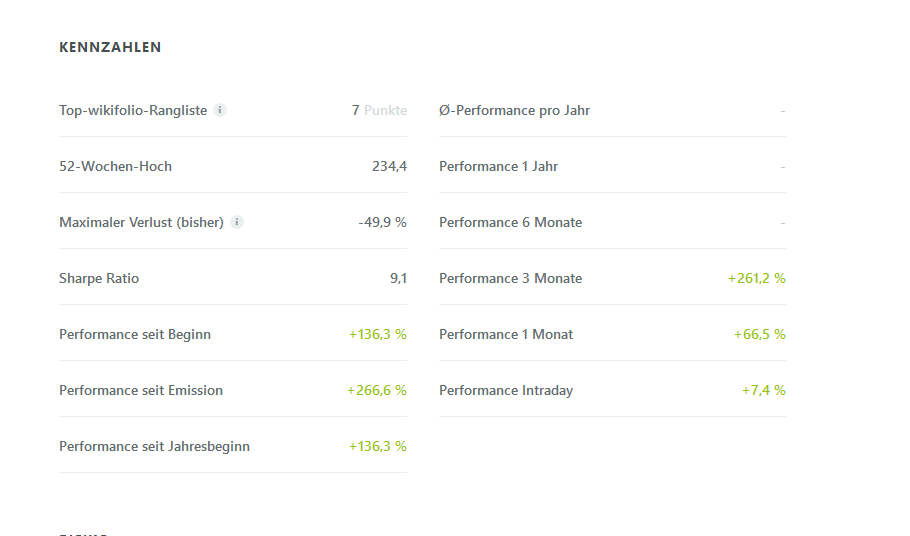
Task: Click the Sharpe Ratio label
Action: click(99, 278)
